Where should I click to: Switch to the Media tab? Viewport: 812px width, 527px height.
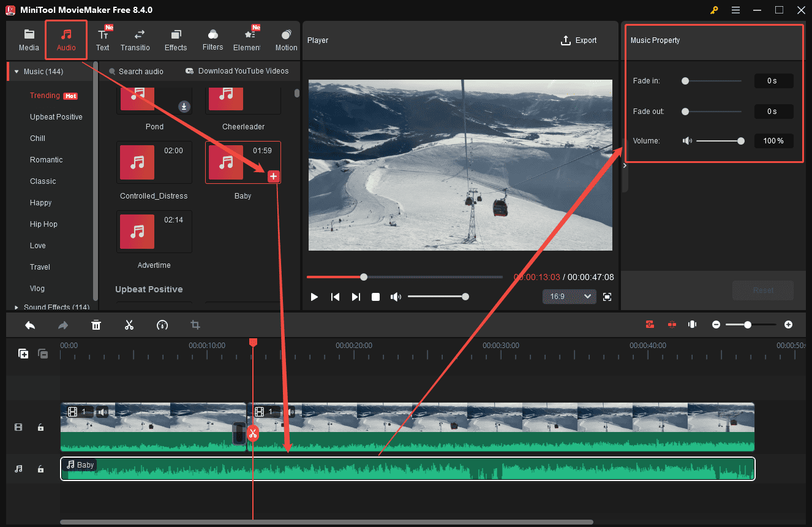click(x=29, y=39)
